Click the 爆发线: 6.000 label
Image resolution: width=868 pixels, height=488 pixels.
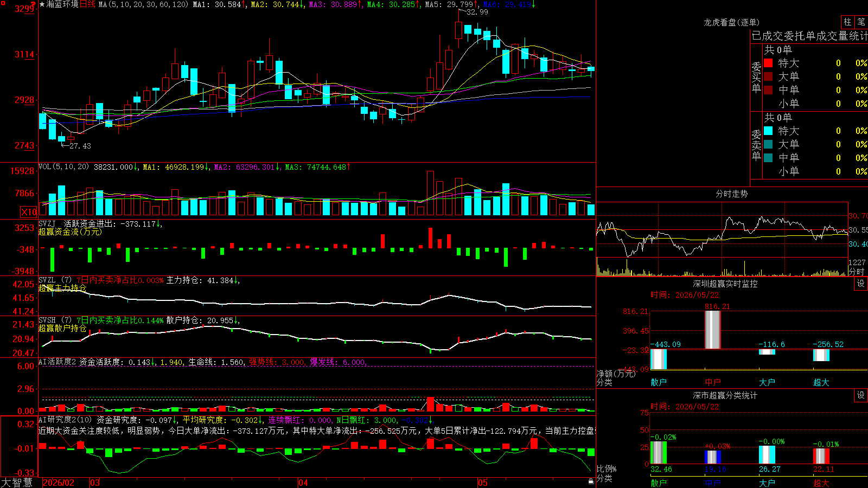point(337,362)
